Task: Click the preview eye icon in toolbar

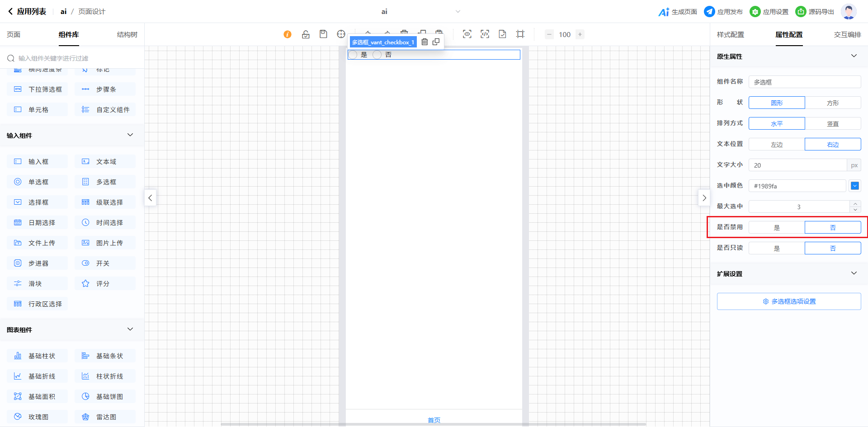Action: tap(467, 34)
